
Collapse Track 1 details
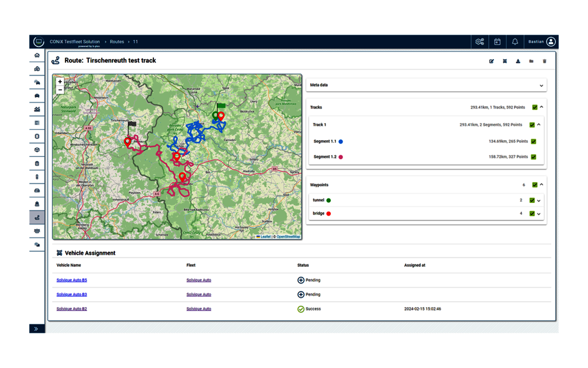539,125
